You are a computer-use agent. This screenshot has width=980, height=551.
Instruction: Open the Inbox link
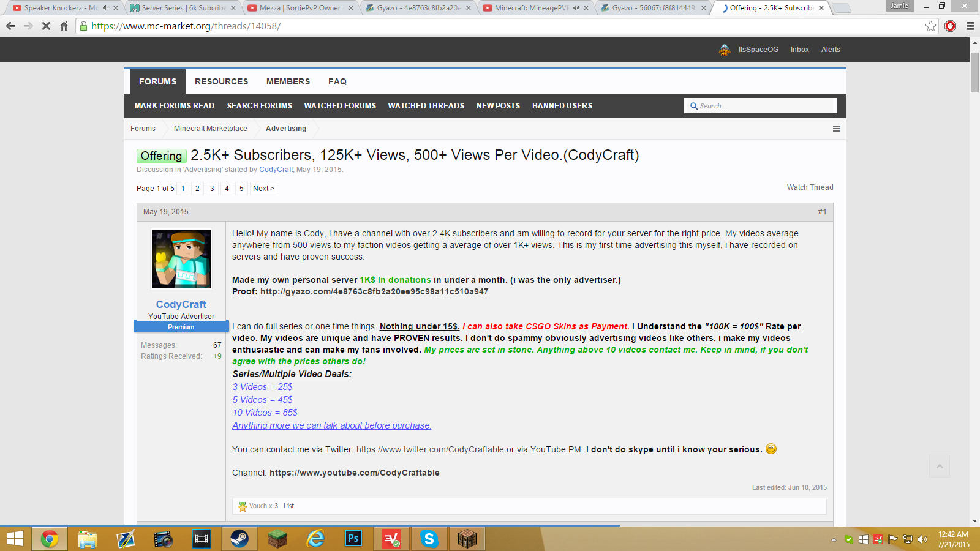pos(800,50)
